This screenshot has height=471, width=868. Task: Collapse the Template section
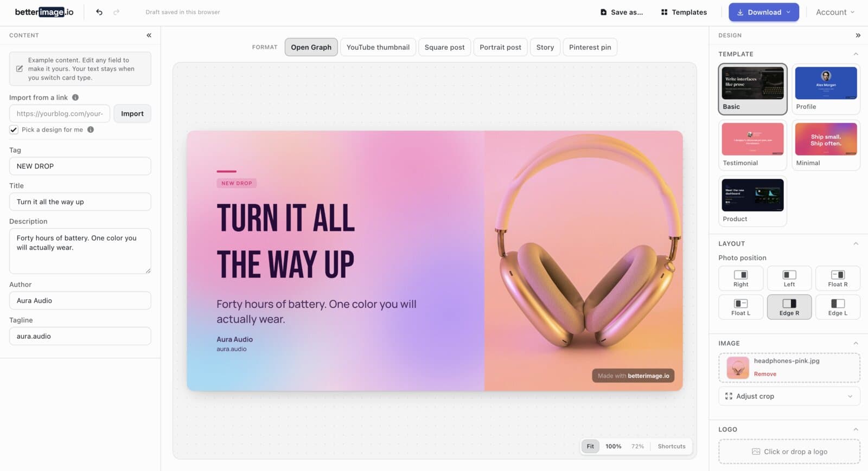click(x=856, y=54)
